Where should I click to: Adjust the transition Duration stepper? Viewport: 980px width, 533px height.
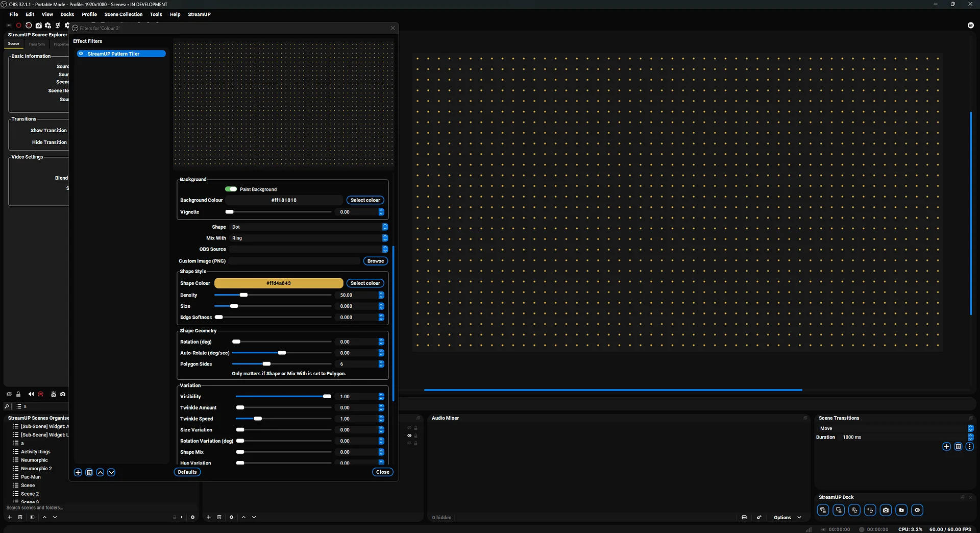[971, 437]
